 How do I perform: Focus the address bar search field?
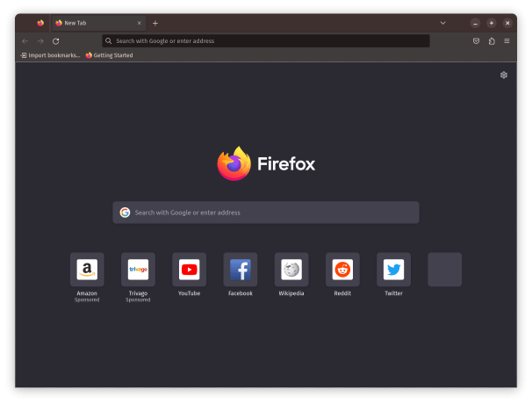pos(266,40)
